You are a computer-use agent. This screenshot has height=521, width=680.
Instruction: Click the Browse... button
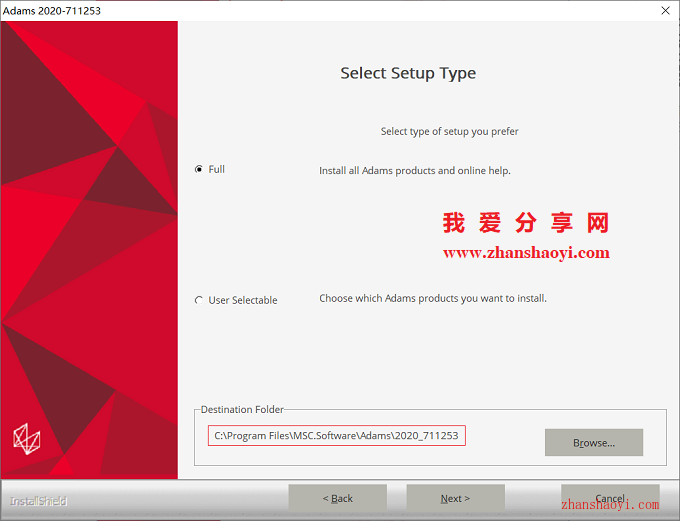click(594, 442)
